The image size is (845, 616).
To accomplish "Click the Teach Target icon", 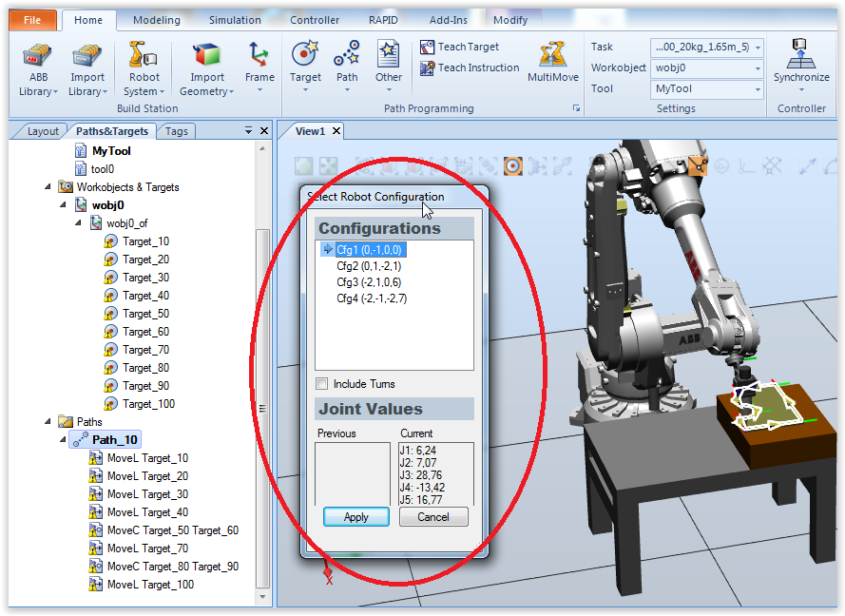I will [x=427, y=47].
